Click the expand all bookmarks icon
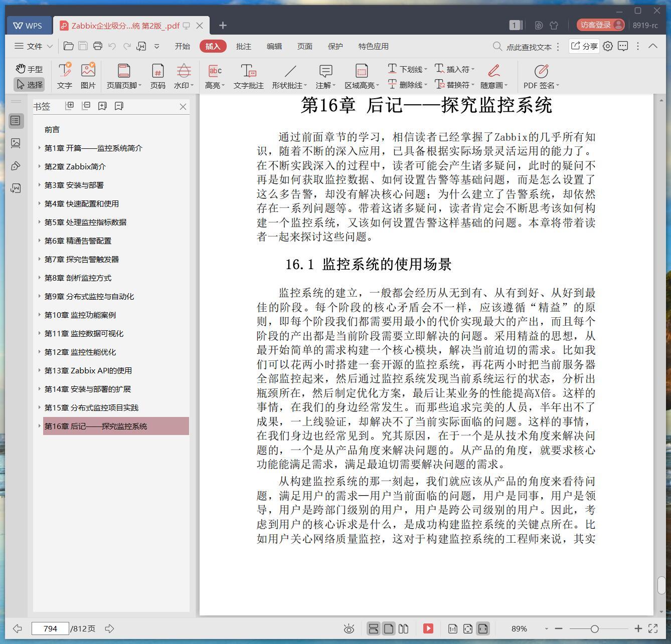This screenshot has width=671, height=644. coord(70,106)
